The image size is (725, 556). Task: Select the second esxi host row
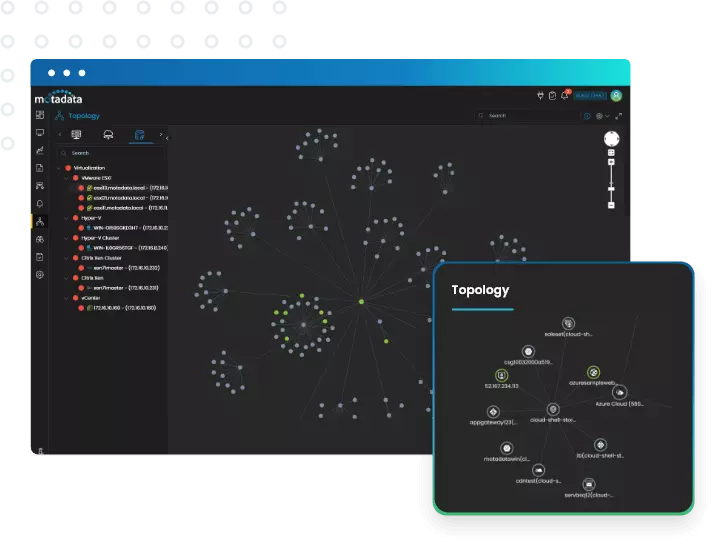click(x=123, y=198)
